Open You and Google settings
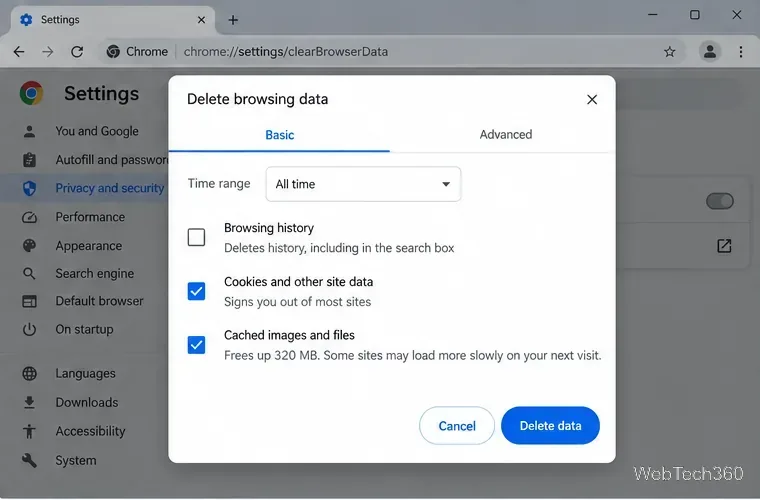Image resolution: width=760 pixels, height=500 pixels. point(97,131)
